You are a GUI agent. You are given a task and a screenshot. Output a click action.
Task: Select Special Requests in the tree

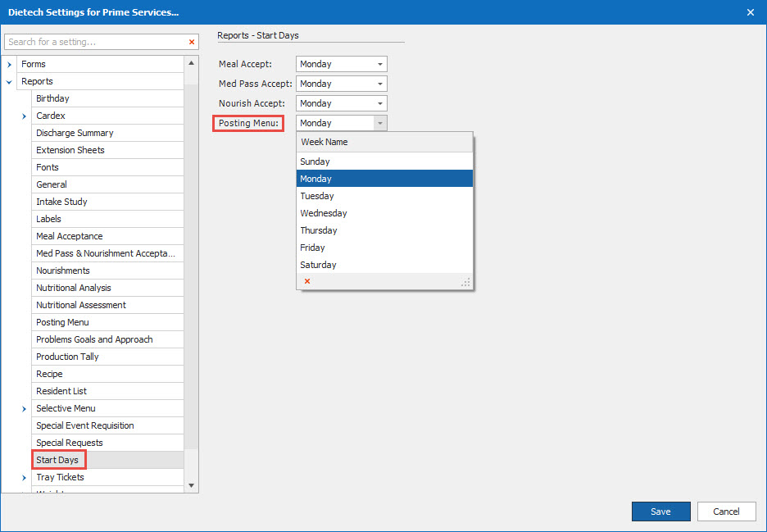pos(107,443)
